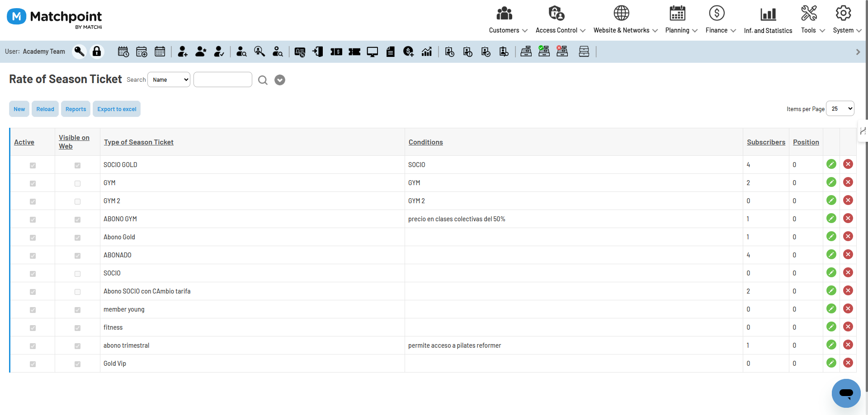Screen dimensions: 868x415
Task: Toggle Active checkbox for SOCIO GOLD row
Action: 32,165
